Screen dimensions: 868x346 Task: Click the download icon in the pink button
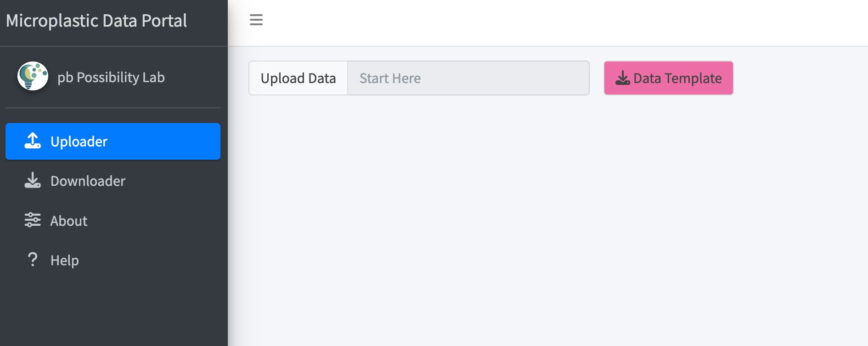point(622,78)
